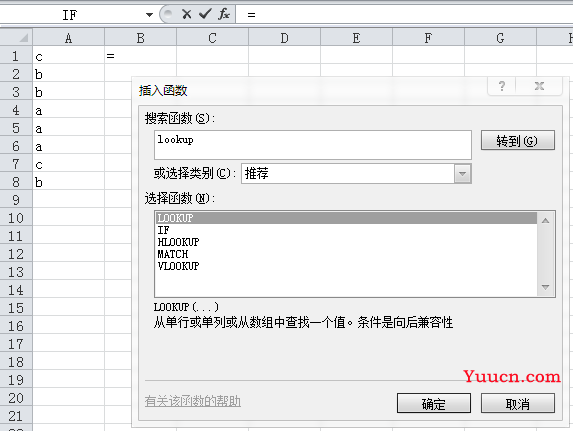573x431 pixels.
Task: Click the Name Box showing IF
Action: coord(69,15)
